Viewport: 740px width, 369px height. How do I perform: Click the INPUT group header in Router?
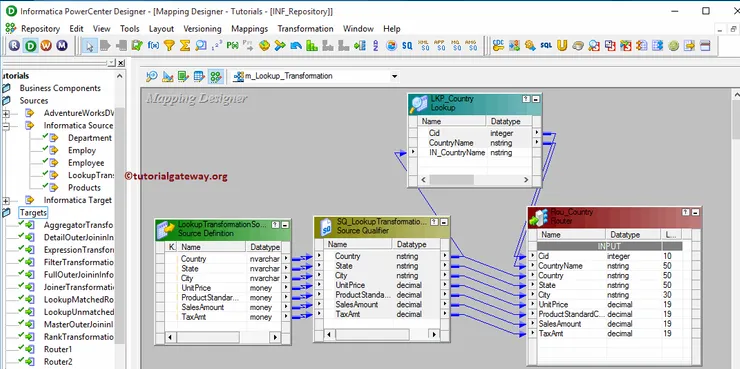tap(609, 246)
